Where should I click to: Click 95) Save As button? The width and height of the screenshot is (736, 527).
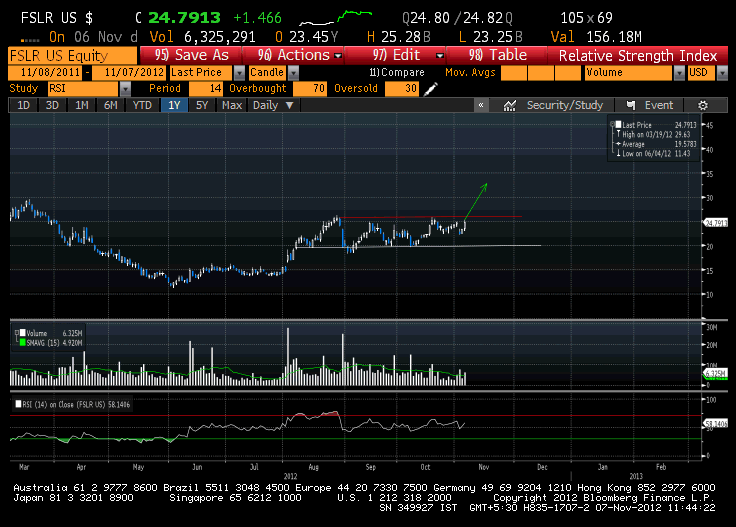tap(191, 55)
